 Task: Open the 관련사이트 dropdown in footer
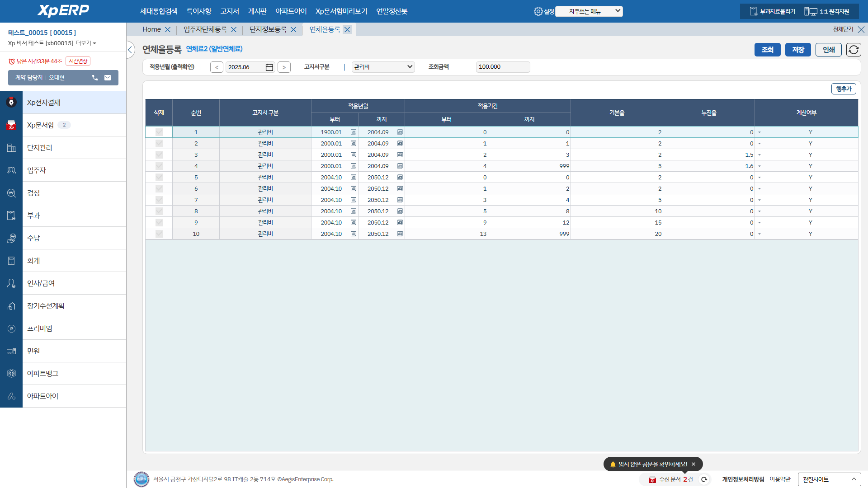tap(829, 479)
